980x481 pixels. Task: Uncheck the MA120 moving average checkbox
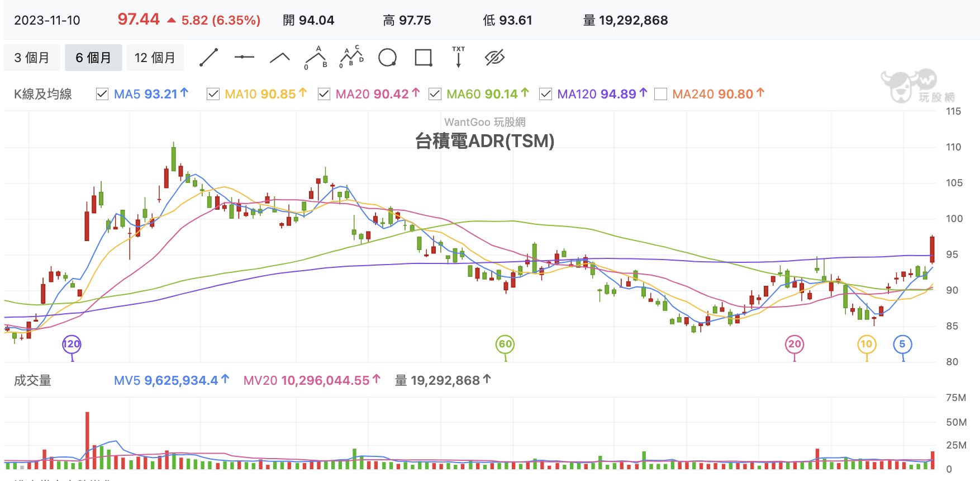(x=545, y=94)
